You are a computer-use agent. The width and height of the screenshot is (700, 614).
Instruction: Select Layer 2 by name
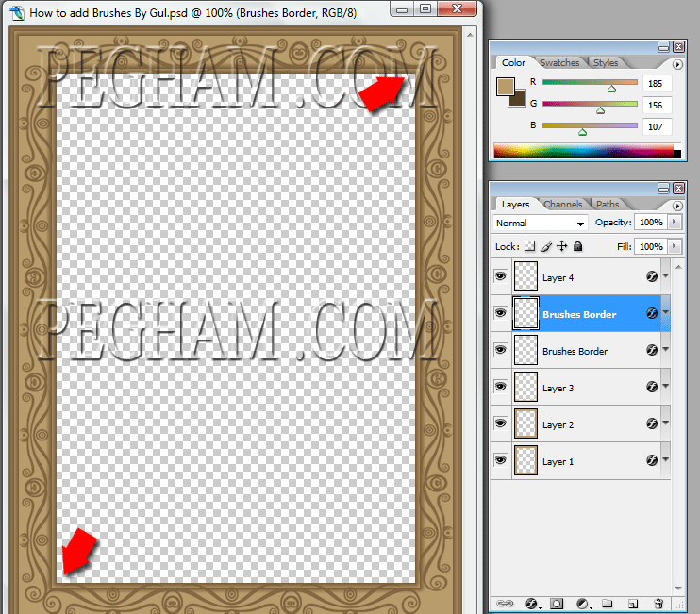click(558, 425)
